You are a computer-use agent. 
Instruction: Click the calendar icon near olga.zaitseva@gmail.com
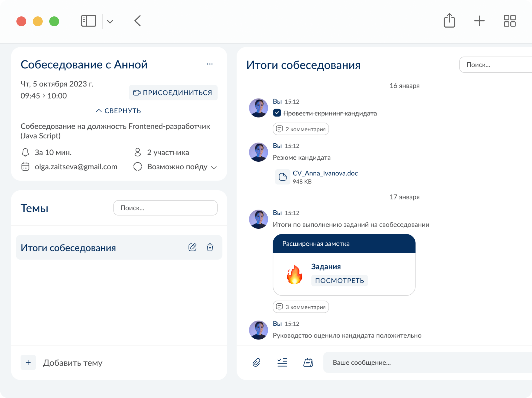(x=25, y=167)
